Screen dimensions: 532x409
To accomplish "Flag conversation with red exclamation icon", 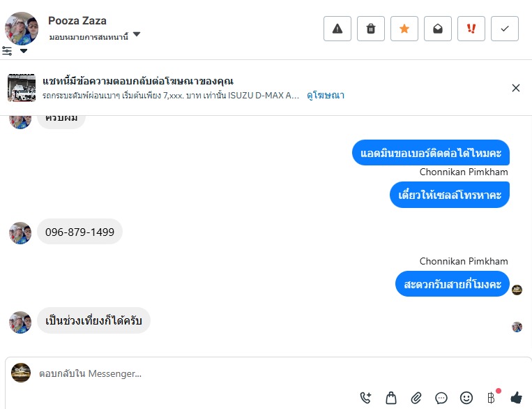I will click(x=471, y=29).
